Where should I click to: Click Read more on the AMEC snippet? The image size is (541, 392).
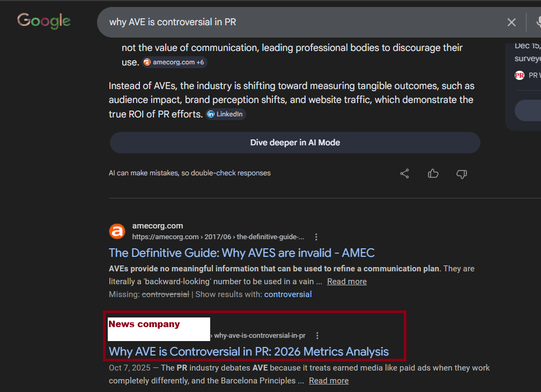click(x=347, y=282)
